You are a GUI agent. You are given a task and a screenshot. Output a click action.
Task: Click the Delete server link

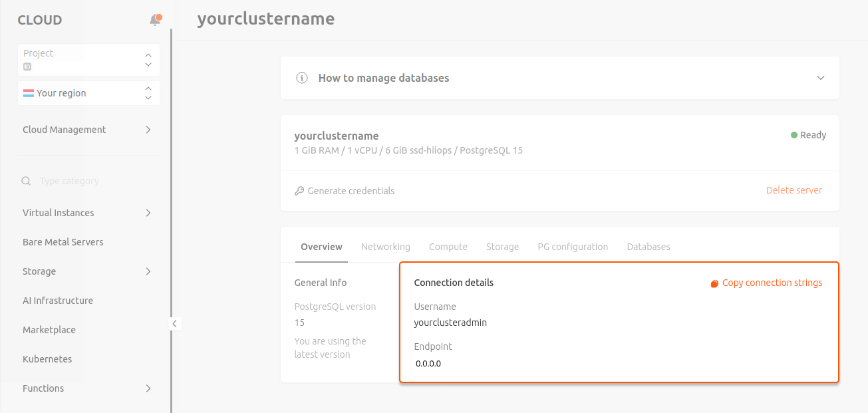[x=794, y=190]
